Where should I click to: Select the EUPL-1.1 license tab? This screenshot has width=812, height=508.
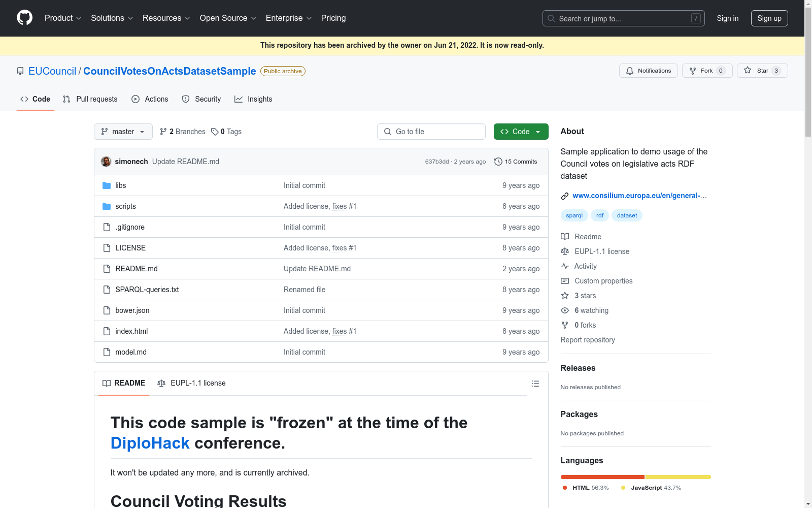pyautogui.click(x=191, y=383)
